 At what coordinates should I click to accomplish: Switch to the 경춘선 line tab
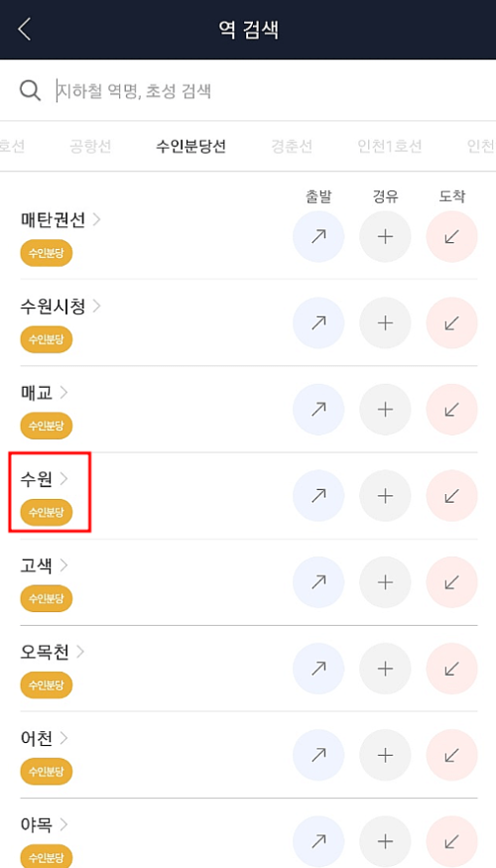pos(292,147)
